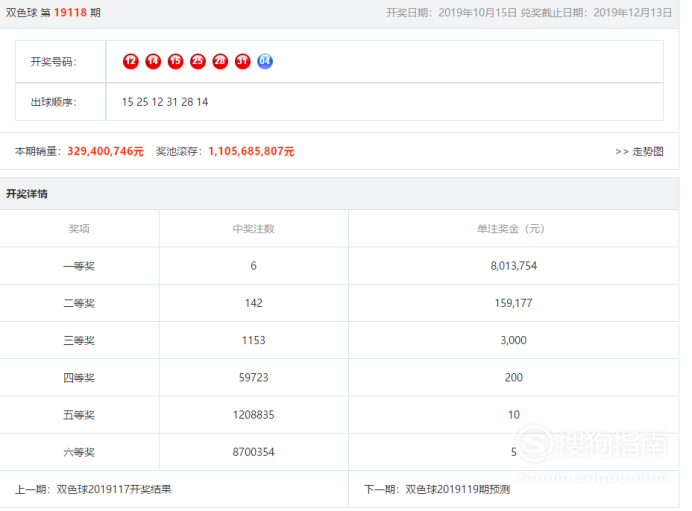Image resolution: width=692 pixels, height=511 pixels.
Task: Click the 中奖注数 column header
Action: (254, 229)
